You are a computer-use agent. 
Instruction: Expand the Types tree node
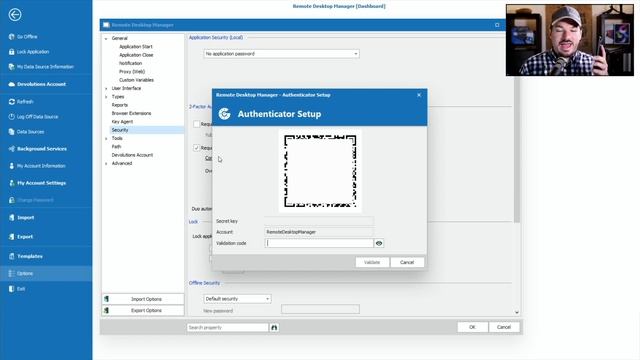(106, 97)
